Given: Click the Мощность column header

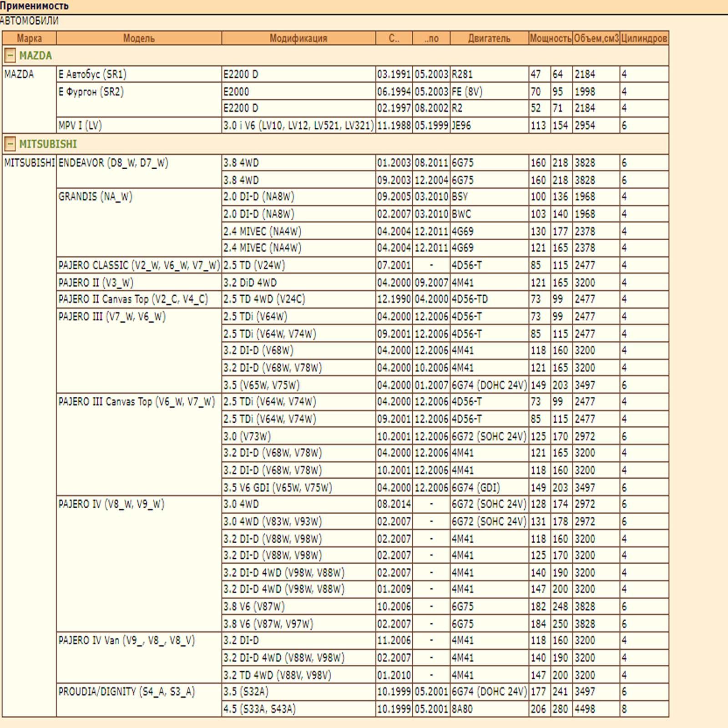Looking at the screenshot, I should pyautogui.click(x=551, y=38).
